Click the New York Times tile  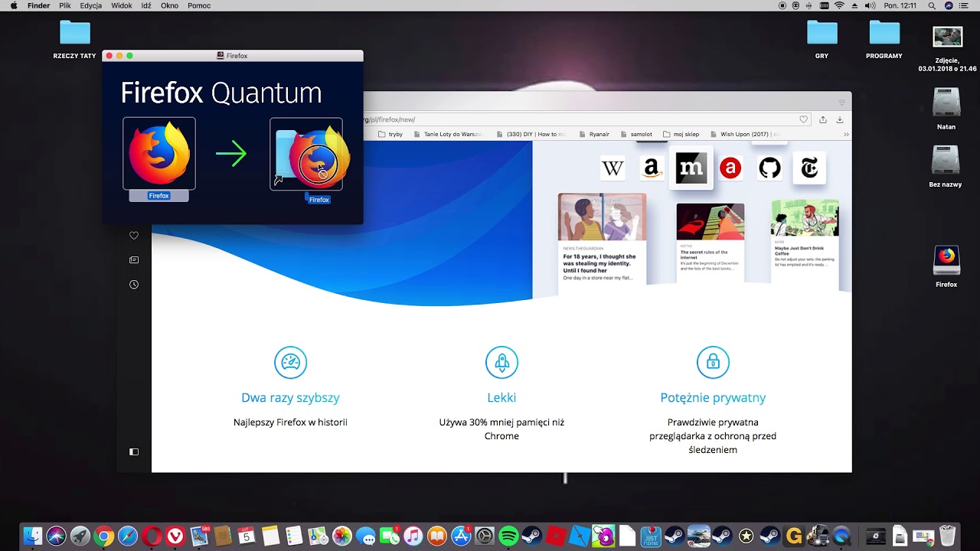pos(809,168)
